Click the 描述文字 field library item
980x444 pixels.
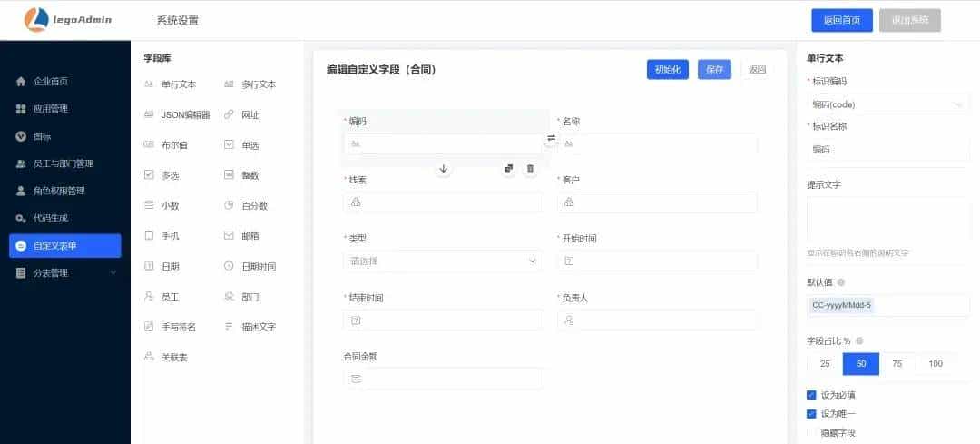pos(250,327)
